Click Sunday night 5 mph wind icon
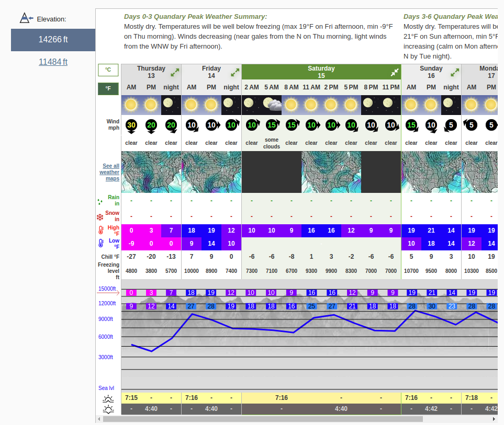The width and height of the screenshot is (504, 425). pos(451,125)
